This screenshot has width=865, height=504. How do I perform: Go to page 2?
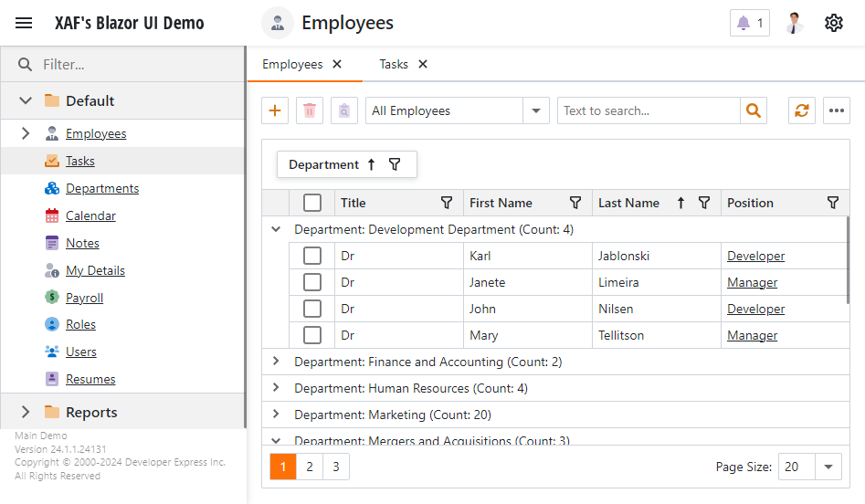pyautogui.click(x=310, y=467)
